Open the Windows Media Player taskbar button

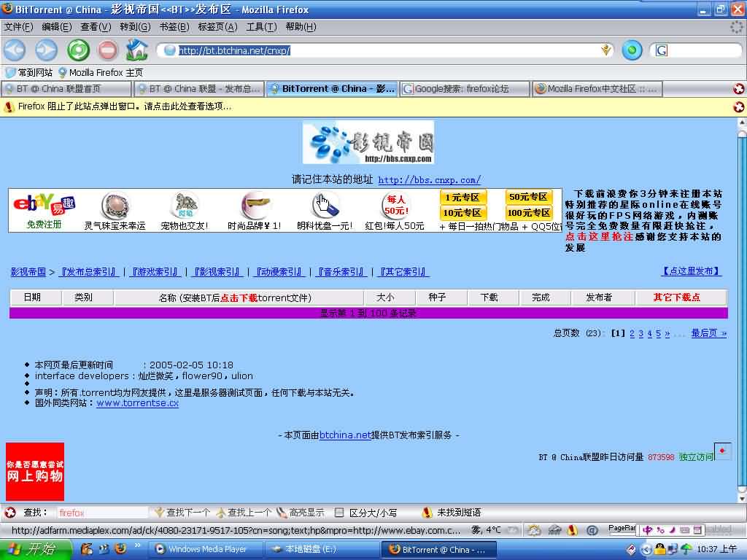point(206,550)
